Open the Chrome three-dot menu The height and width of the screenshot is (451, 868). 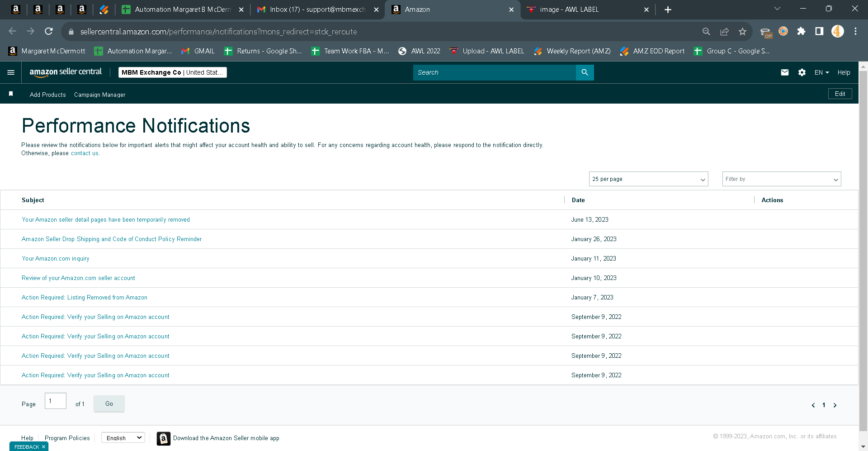point(855,31)
